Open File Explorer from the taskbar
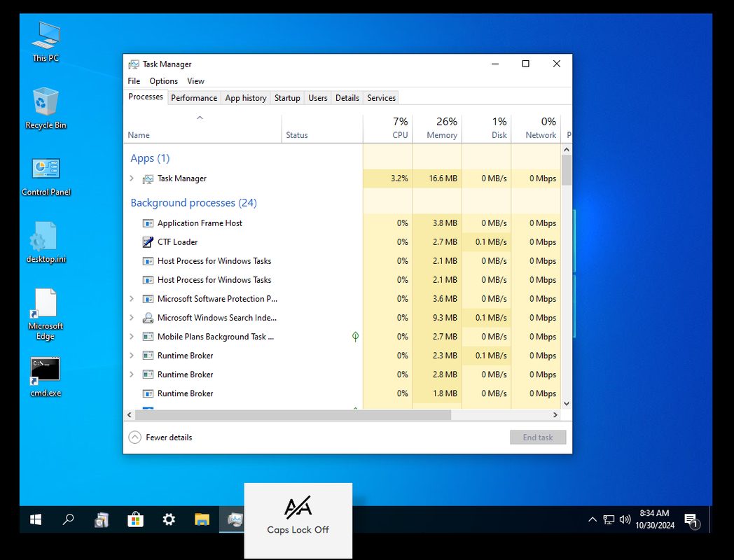734x560 pixels. [x=202, y=519]
